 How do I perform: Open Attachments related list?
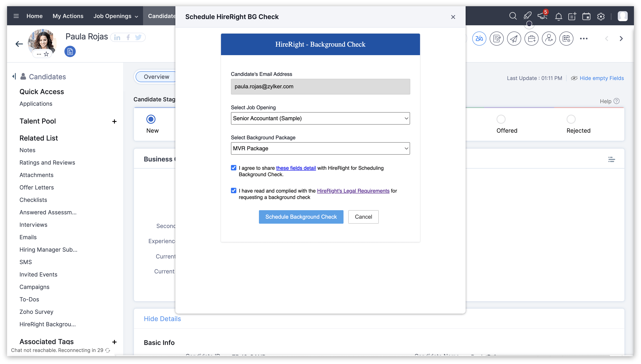36,175
